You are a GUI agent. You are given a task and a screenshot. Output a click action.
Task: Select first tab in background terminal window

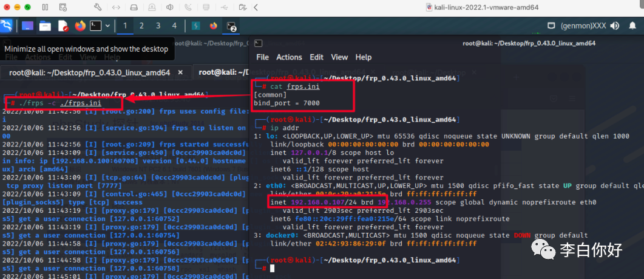(96, 72)
